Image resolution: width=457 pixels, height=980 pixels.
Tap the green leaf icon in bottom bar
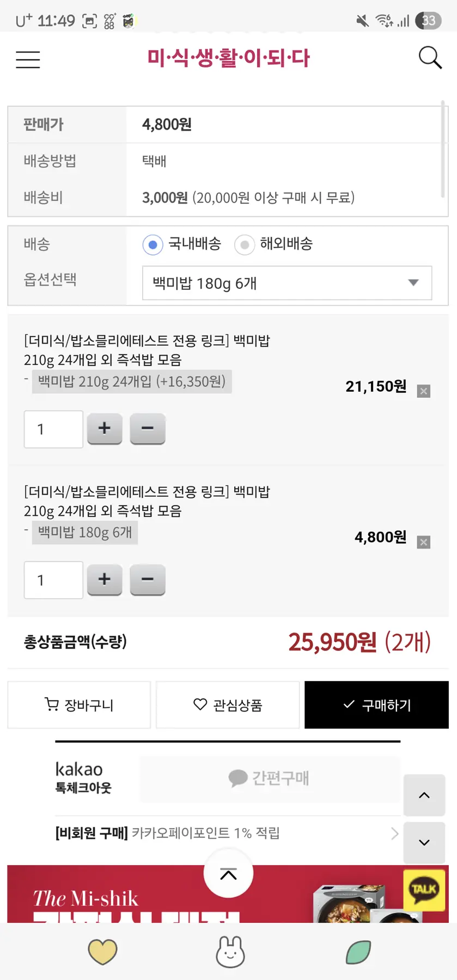358,952
